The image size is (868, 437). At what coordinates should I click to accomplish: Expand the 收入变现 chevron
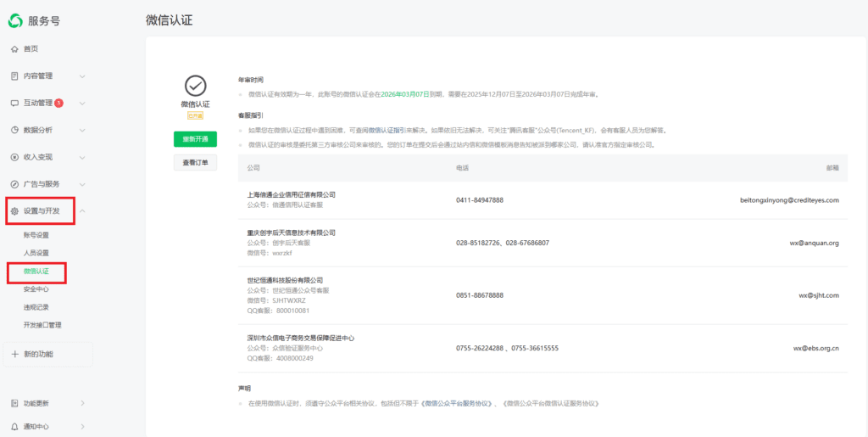click(82, 157)
